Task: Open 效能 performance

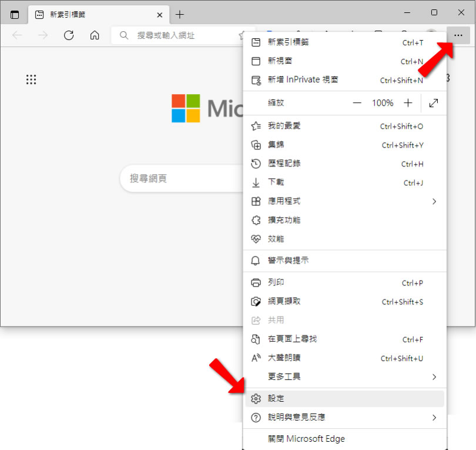Action: [345, 239]
